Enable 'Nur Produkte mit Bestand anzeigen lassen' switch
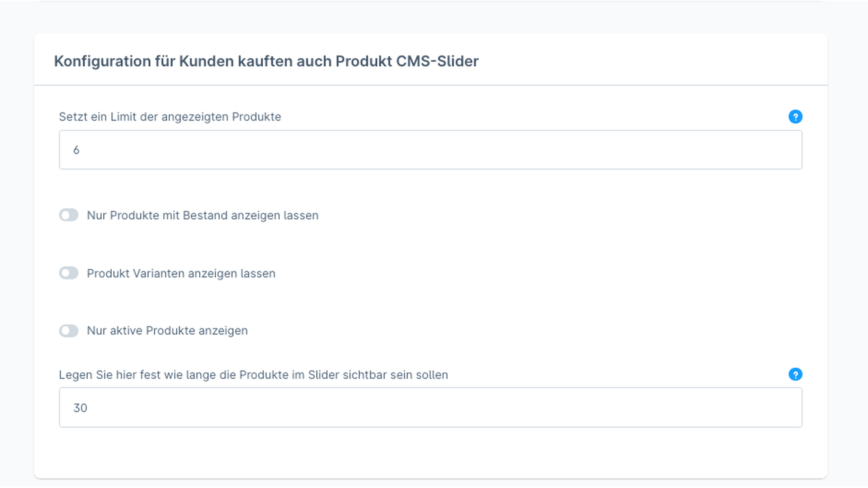This screenshot has height=488, width=868. (69, 215)
